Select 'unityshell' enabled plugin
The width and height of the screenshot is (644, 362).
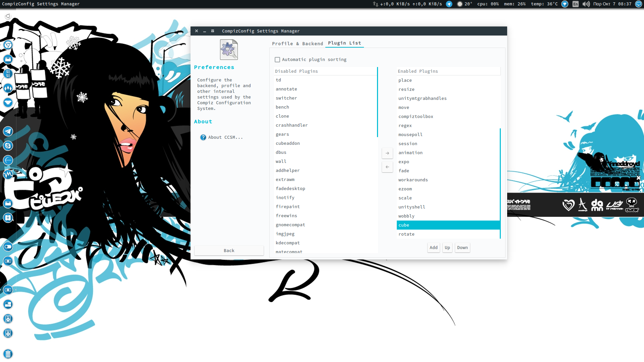point(448,207)
